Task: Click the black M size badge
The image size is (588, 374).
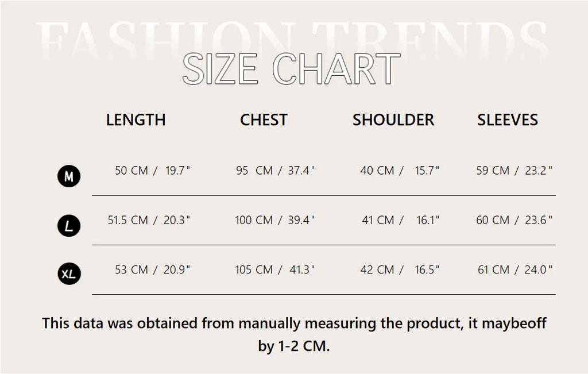Action: click(69, 176)
